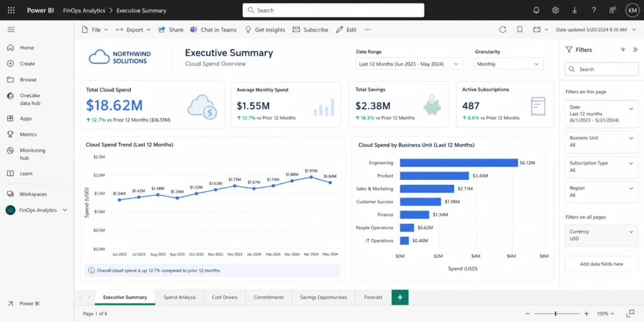644x322 pixels.
Task: Click Get insights
Action: [x=265, y=30]
